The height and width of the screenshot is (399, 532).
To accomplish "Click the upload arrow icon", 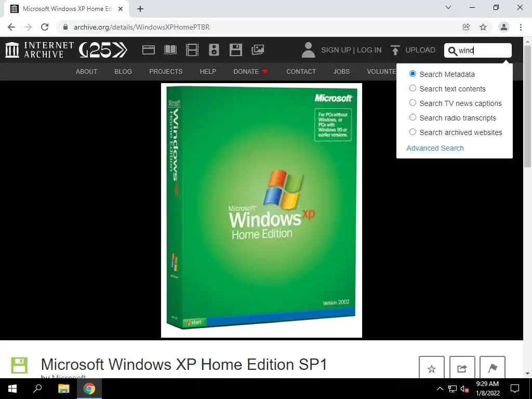I will pos(395,50).
